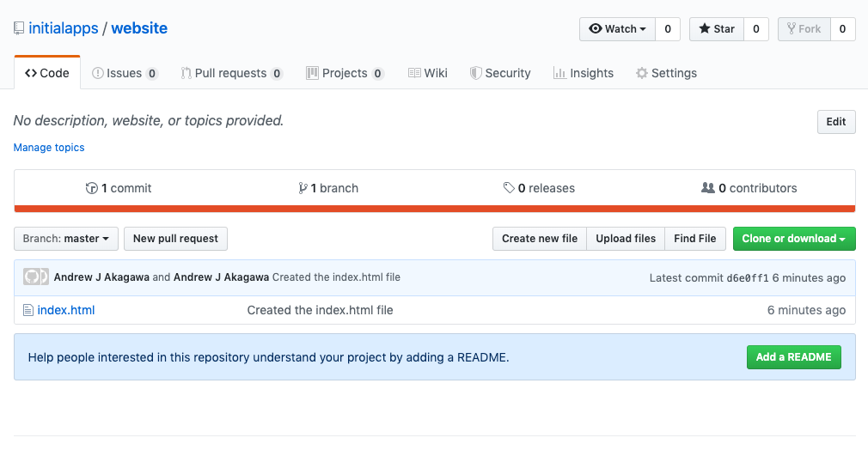Open the initialapps owner link
This screenshot has height=450, width=868.
coord(63,28)
